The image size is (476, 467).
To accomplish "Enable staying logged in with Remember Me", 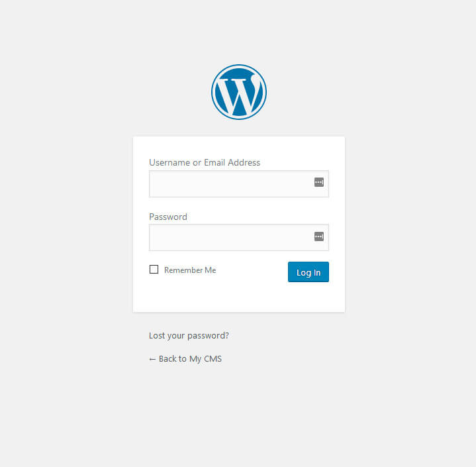I will (154, 269).
